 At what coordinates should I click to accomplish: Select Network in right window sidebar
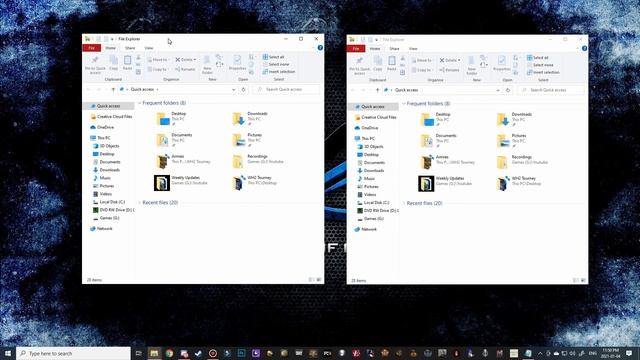(x=365, y=229)
